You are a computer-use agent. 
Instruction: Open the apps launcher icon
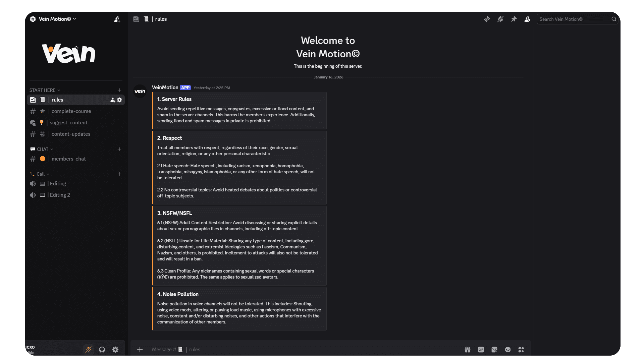521,350
